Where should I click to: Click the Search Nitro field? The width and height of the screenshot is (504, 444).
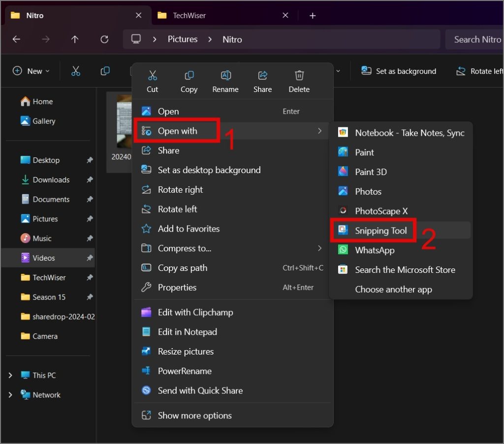tap(474, 39)
